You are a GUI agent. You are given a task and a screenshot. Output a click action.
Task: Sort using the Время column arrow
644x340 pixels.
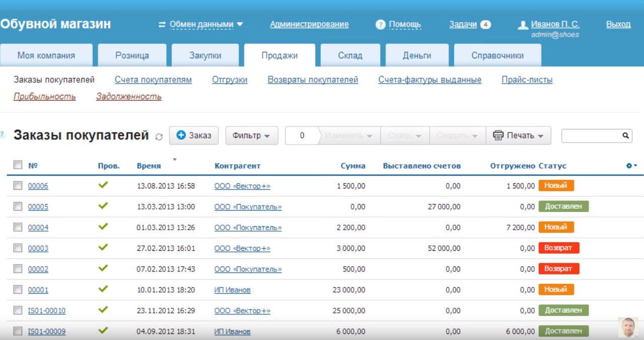point(175,160)
